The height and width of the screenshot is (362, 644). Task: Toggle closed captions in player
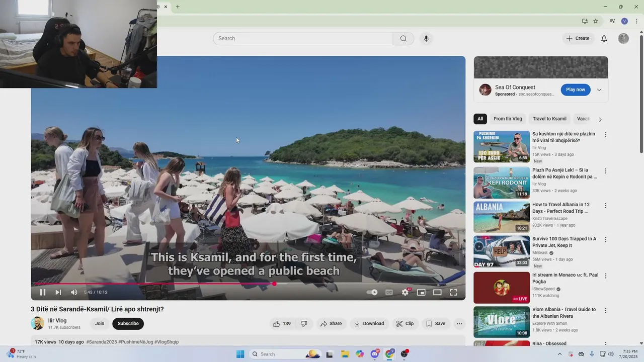[x=389, y=292]
